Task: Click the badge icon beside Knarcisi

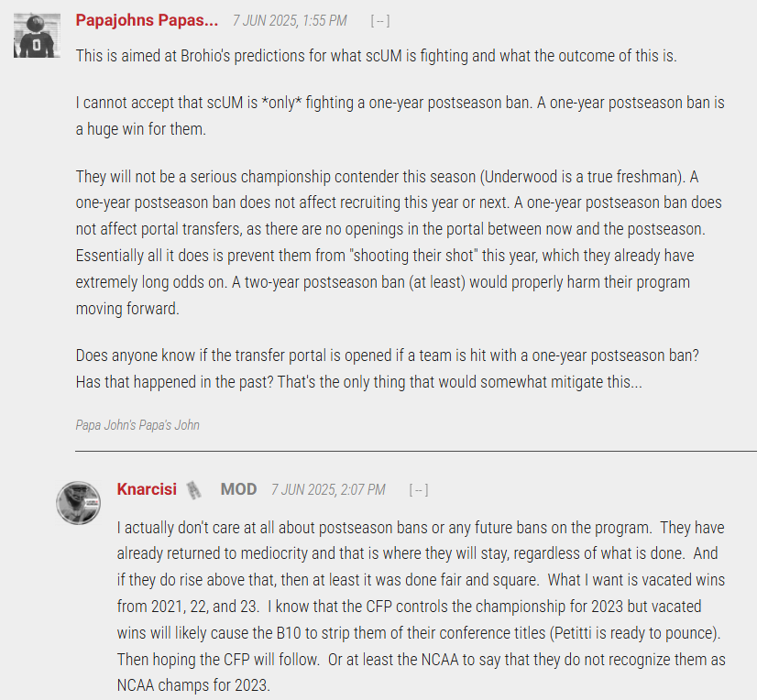Action: [194, 490]
